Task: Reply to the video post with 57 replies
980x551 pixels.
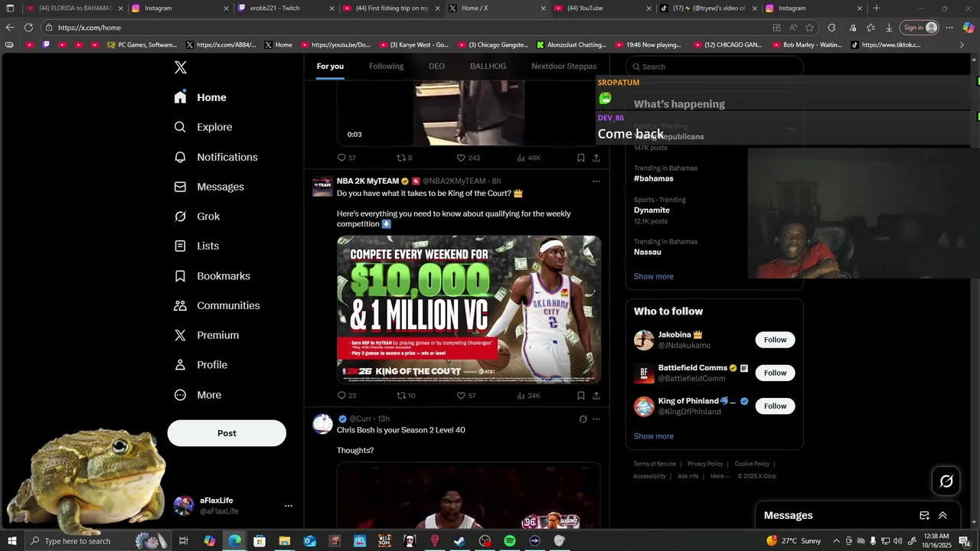Action: [347, 158]
